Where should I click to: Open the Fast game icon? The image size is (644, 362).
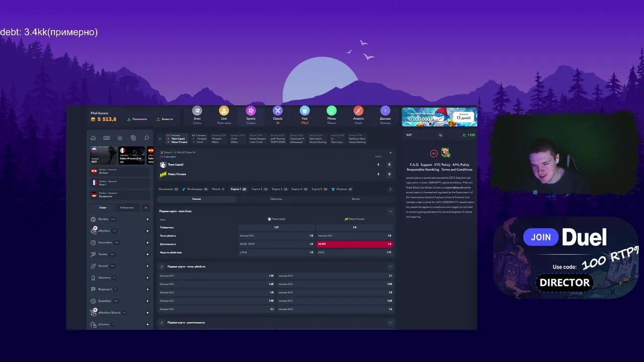tap(304, 111)
